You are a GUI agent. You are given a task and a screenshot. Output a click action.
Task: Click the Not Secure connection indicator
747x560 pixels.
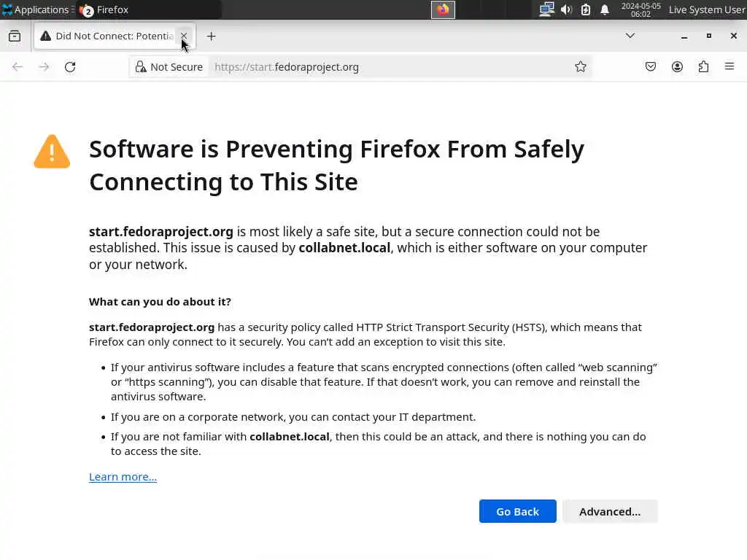(169, 67)
